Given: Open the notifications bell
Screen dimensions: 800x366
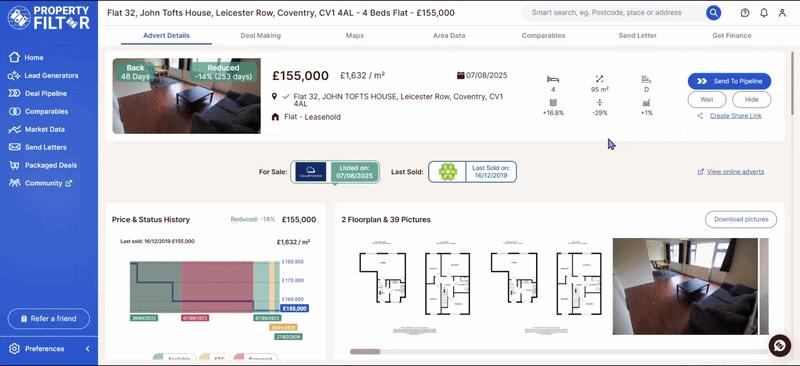Looking at the screenshot, I should pyautogui.click(x=764, y=13).
